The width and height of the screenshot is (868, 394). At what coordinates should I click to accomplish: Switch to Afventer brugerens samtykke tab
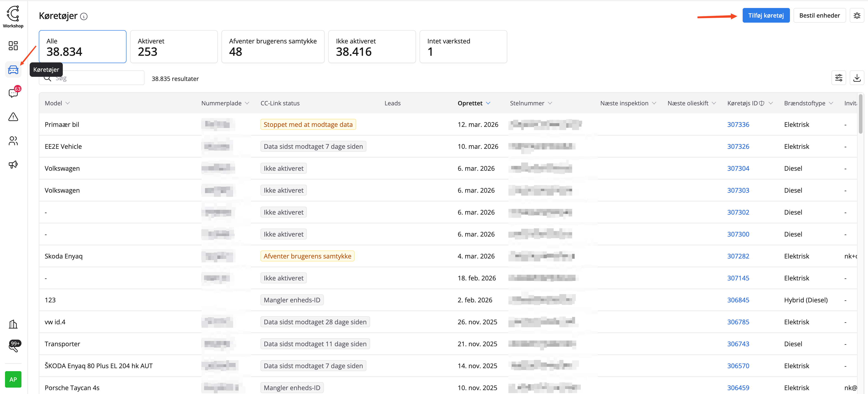click(273, 47)
